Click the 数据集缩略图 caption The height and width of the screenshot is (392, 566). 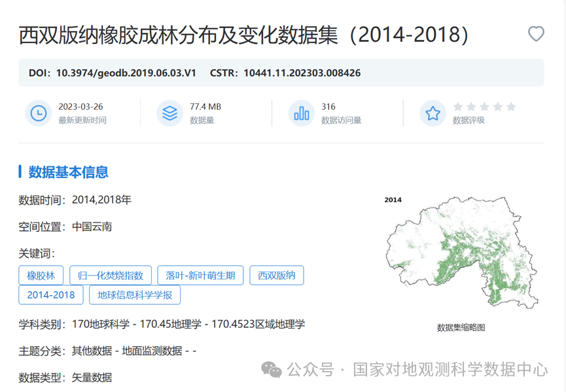tap(461, 327)
